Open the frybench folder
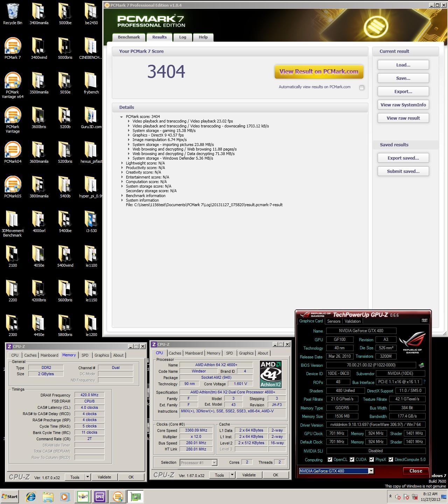 click(91, 83)
